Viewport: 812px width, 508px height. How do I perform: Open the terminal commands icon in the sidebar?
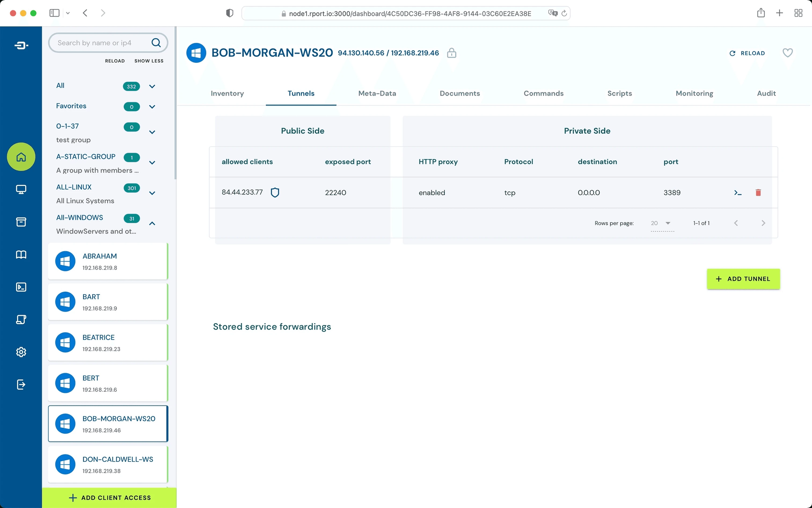click(21, 287)
